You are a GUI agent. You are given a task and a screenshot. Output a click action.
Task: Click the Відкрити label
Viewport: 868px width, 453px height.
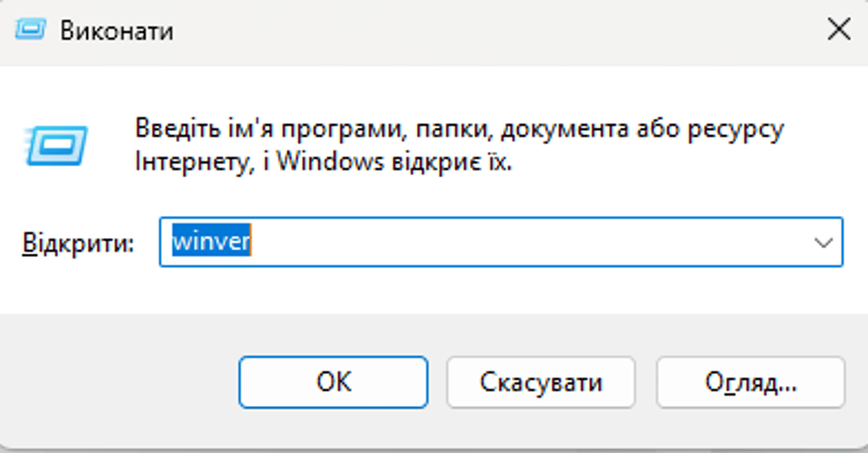[79, 243]
